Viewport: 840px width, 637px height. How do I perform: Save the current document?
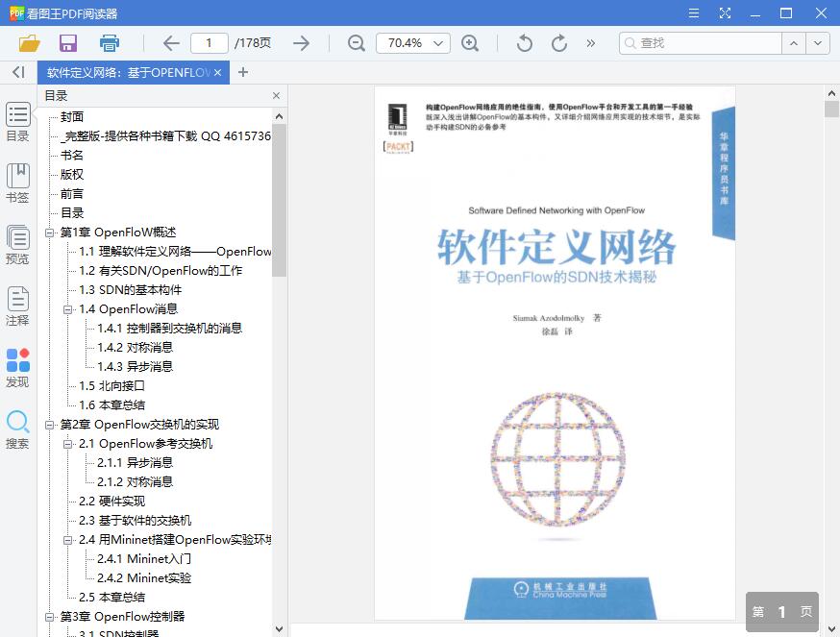click(67, 42)
